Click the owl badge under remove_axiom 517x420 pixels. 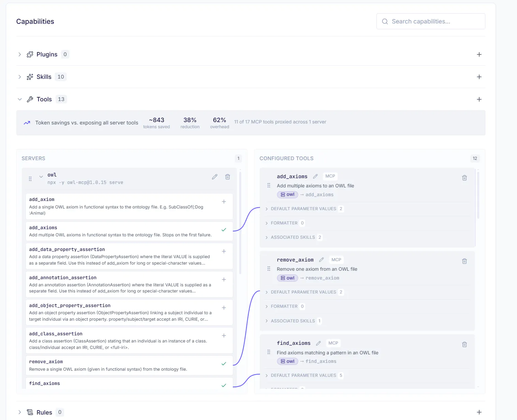point(288,278)
